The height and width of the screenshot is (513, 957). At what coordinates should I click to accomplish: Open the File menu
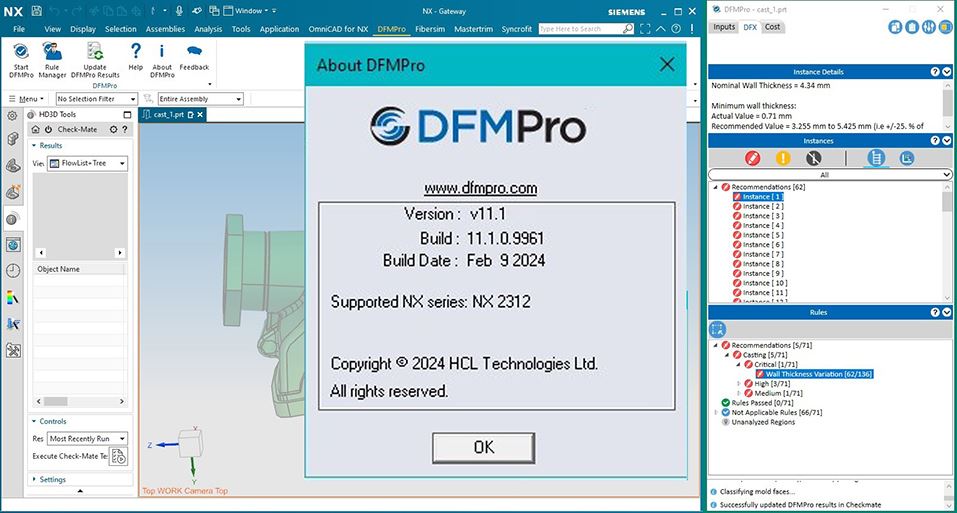(19, 29)
